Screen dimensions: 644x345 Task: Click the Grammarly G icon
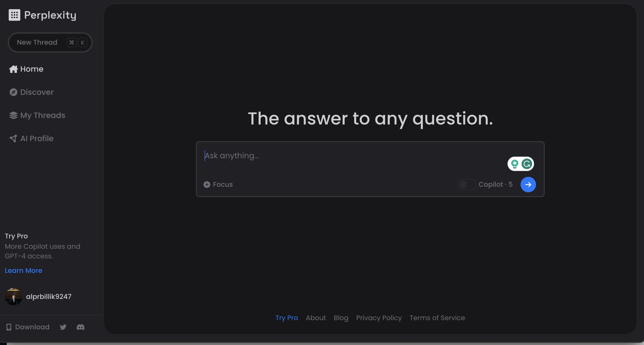[527, 164]
